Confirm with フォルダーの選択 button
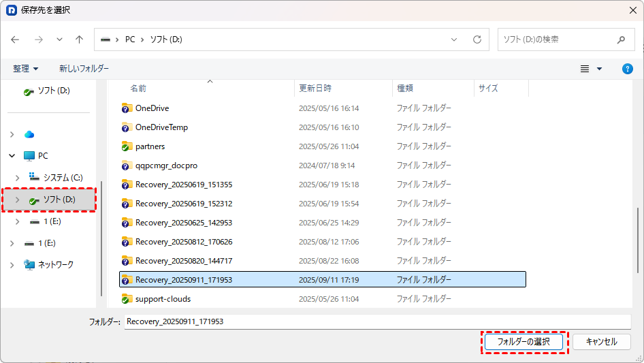 coord(524,342)
